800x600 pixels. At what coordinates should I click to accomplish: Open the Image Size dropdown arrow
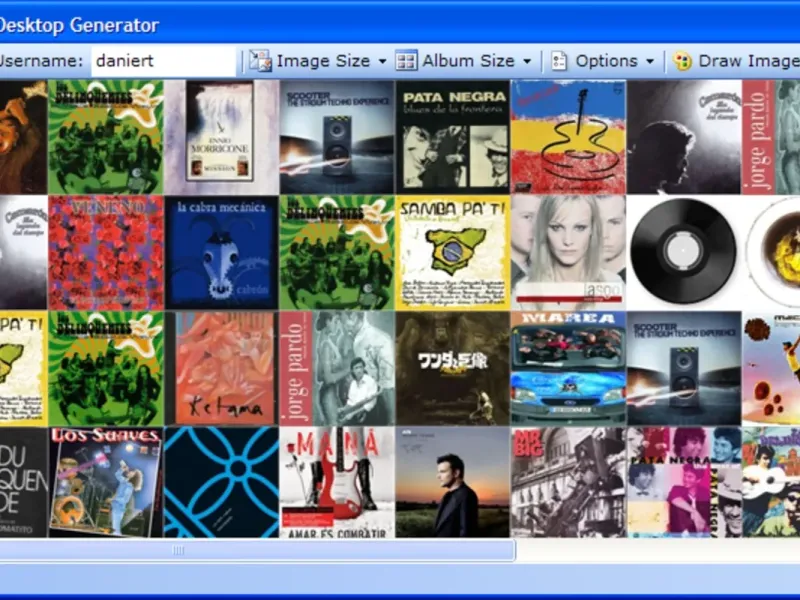pyautogui.click(x=382, y=61)
